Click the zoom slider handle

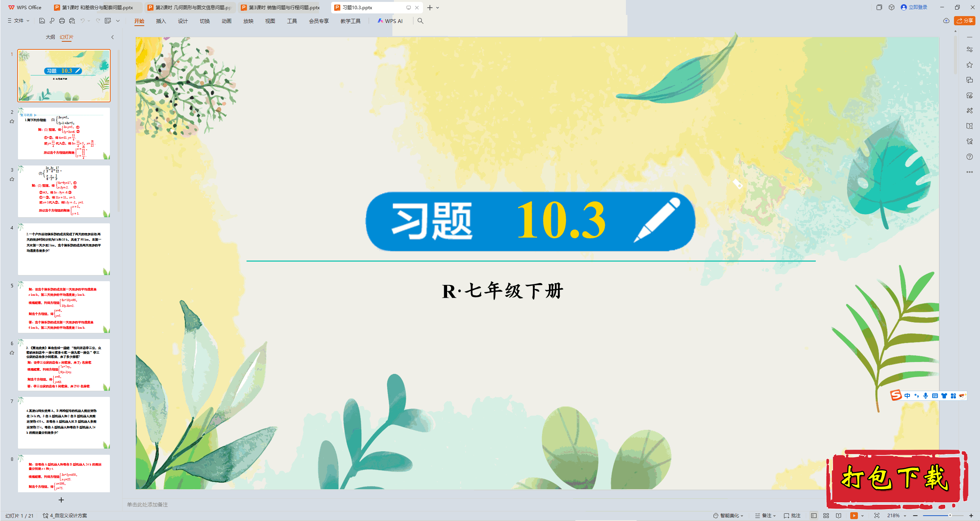pos(950,516)
